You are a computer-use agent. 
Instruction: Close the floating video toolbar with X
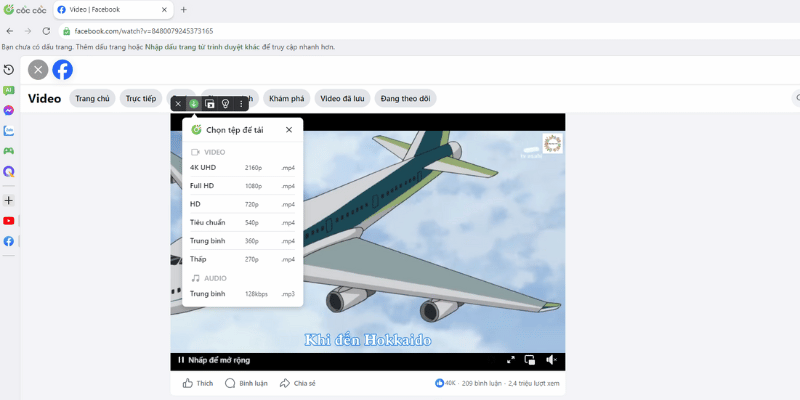tap(178, 104)
